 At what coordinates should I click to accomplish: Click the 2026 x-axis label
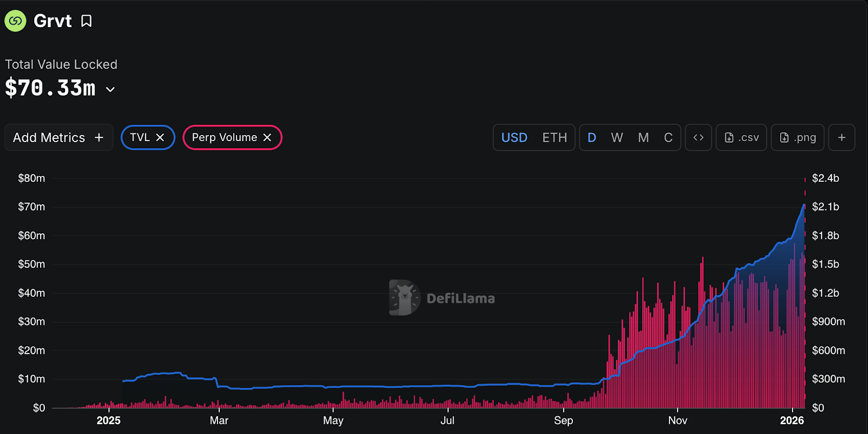(792, 420)
